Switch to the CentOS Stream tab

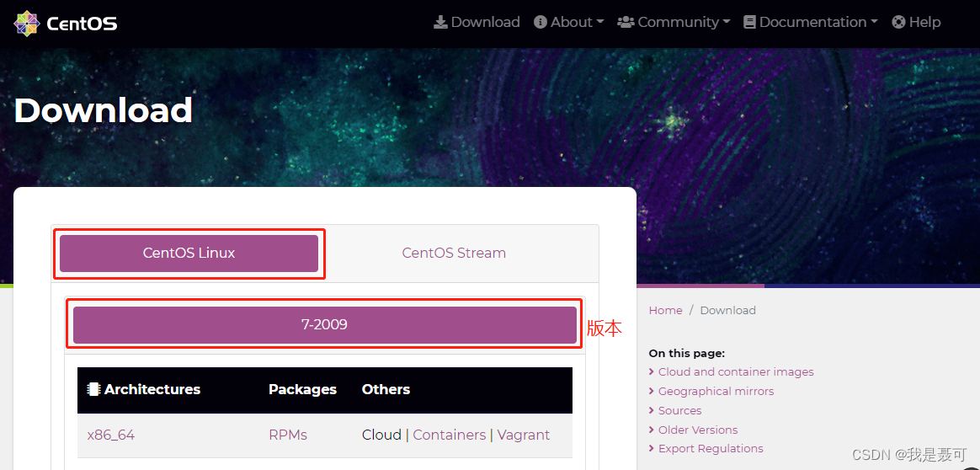coord(454,253)
